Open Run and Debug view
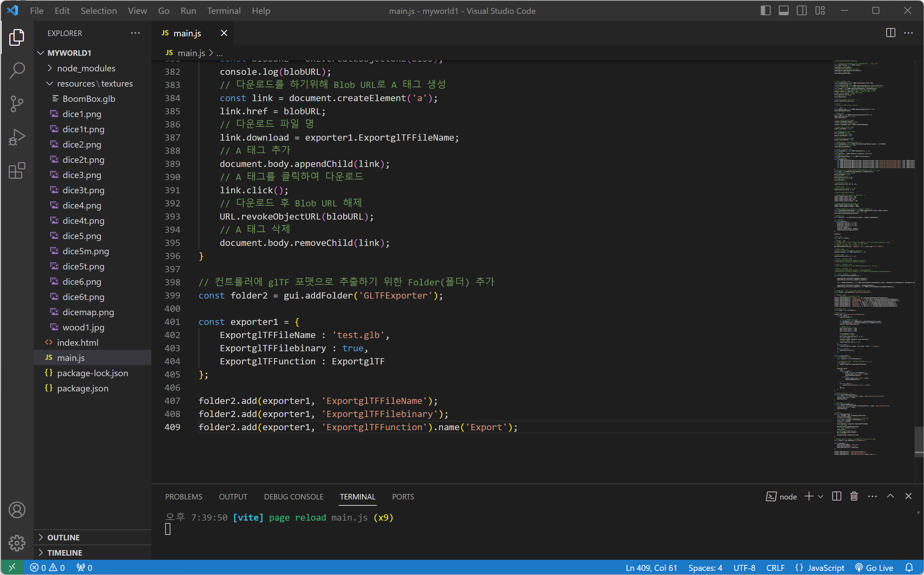Screen dimensions: 924x575 17,137
